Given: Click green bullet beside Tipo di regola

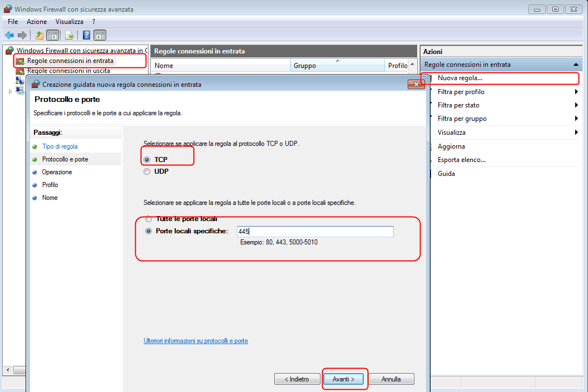Looking at the screenshot, I should (x=34, y=146).
